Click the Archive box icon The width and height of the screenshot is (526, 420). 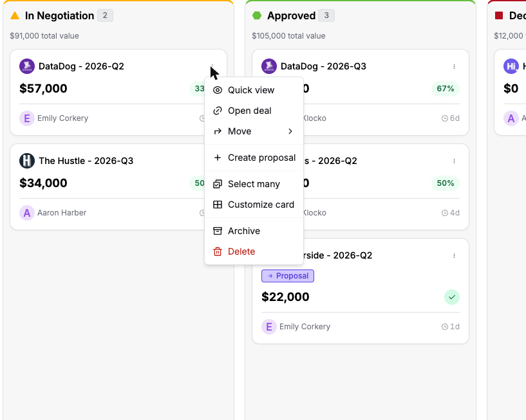pyautogui.click(x=218, y=231)
